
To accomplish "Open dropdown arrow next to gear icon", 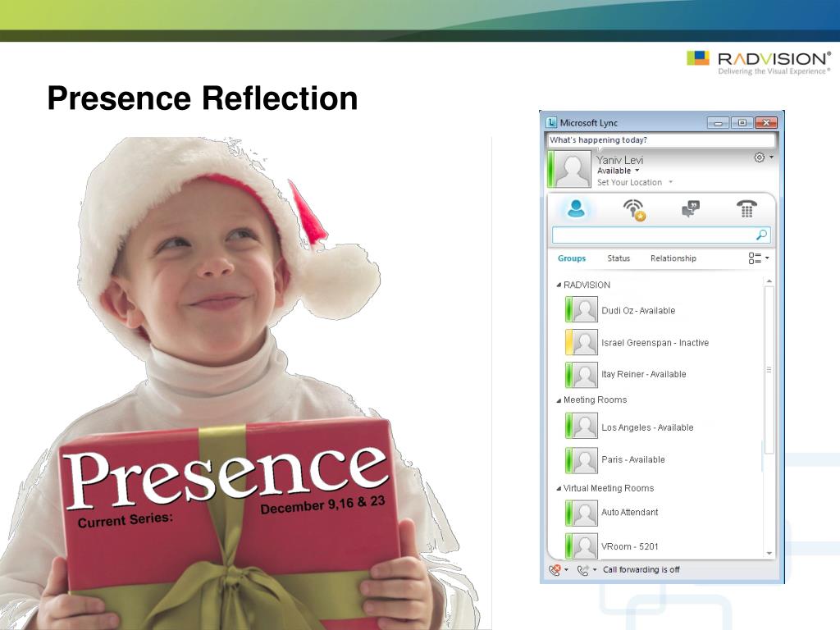I will coord(771,157).
